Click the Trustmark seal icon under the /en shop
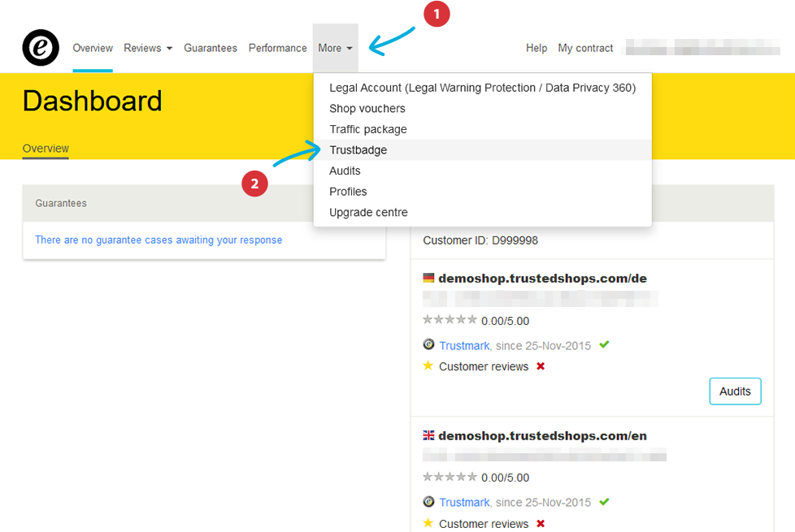 point(428,502)
